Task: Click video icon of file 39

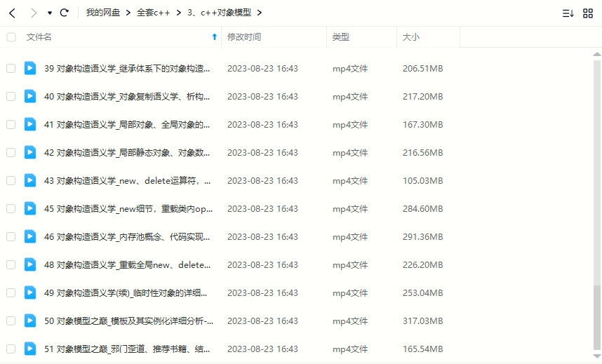Action: [30, 68]
